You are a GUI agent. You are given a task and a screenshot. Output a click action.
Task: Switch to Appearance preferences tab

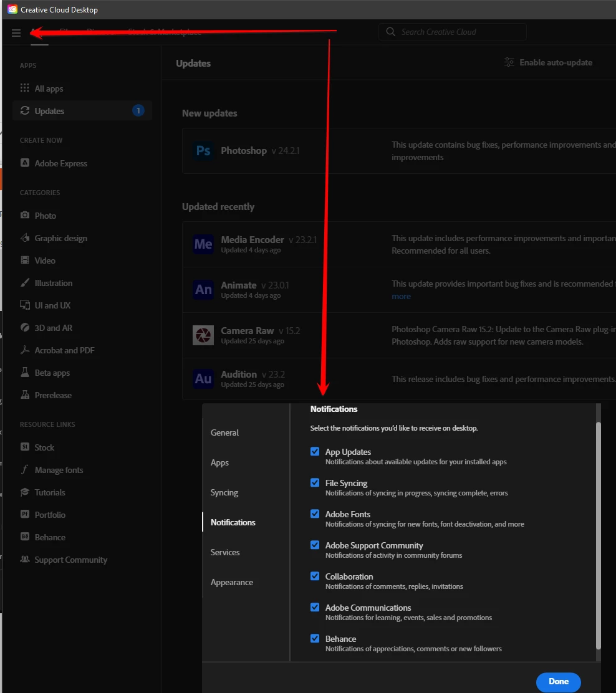232,582
